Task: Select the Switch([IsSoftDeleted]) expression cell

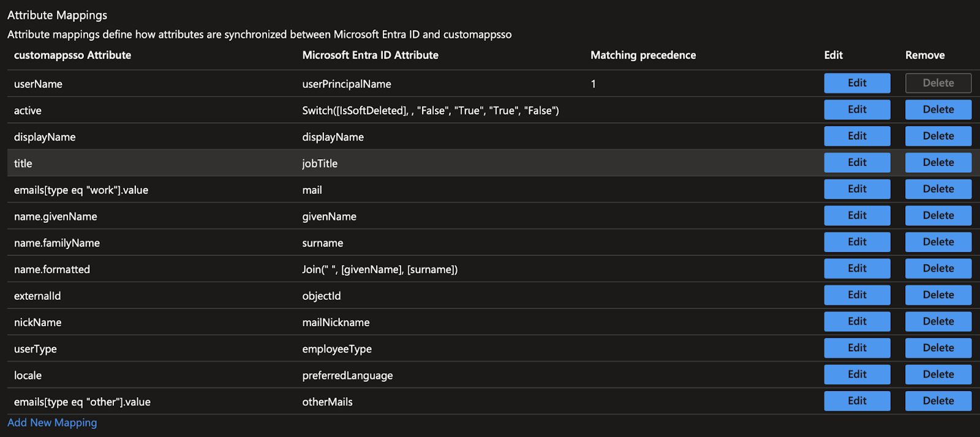Action: tap(431, 111)
